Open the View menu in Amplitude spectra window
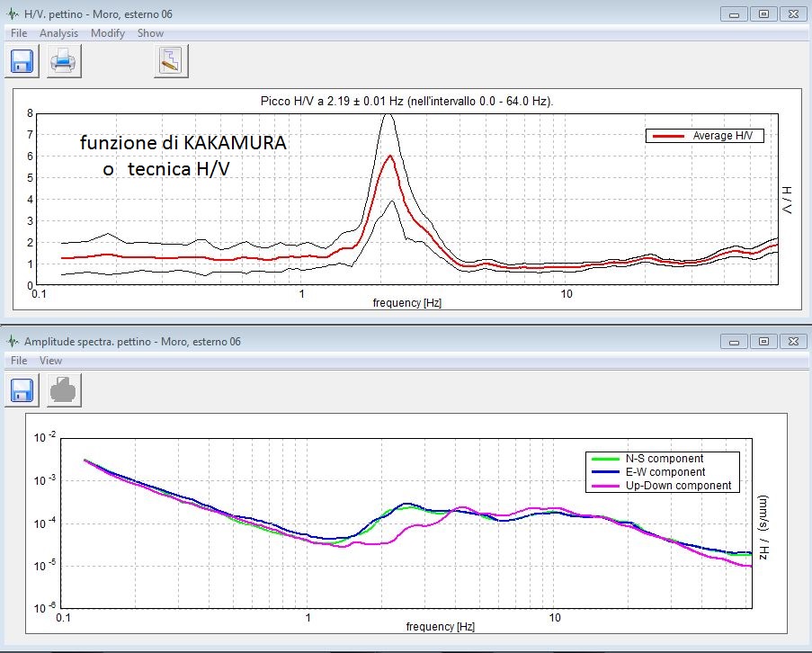 click(x=51, y=361)
